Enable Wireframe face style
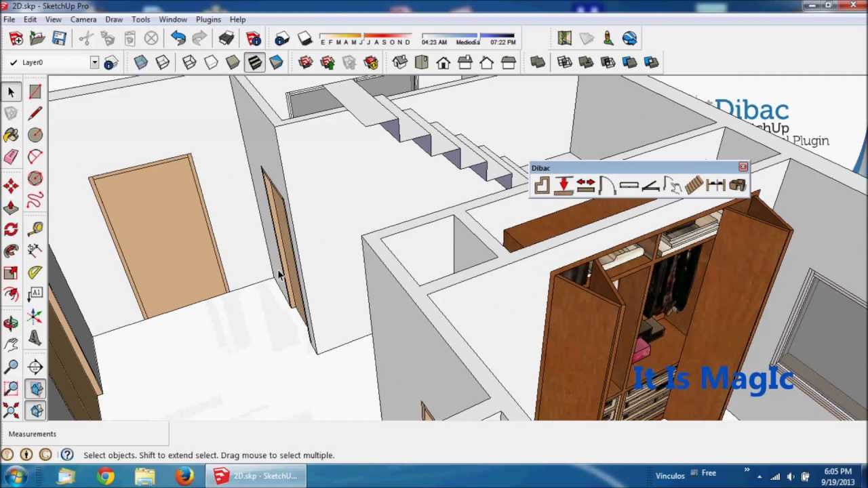Screen dimensions: 868x488 click(x=189, y=62)
